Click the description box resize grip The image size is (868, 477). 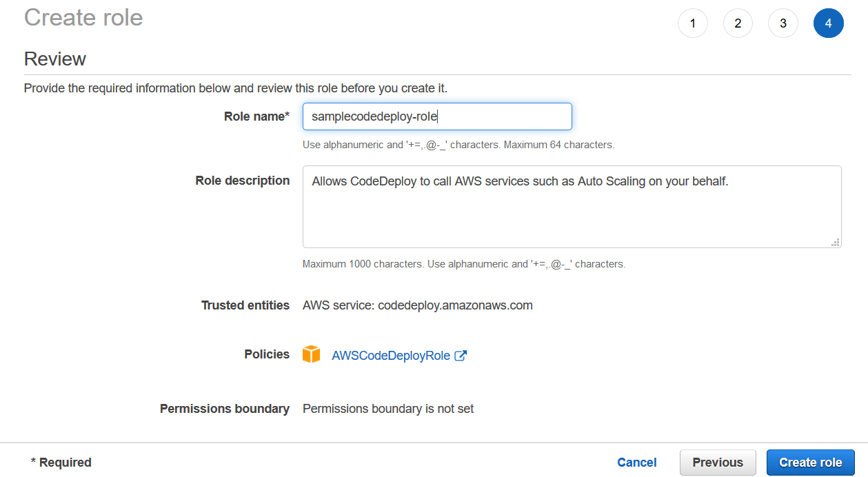(836, 242)
